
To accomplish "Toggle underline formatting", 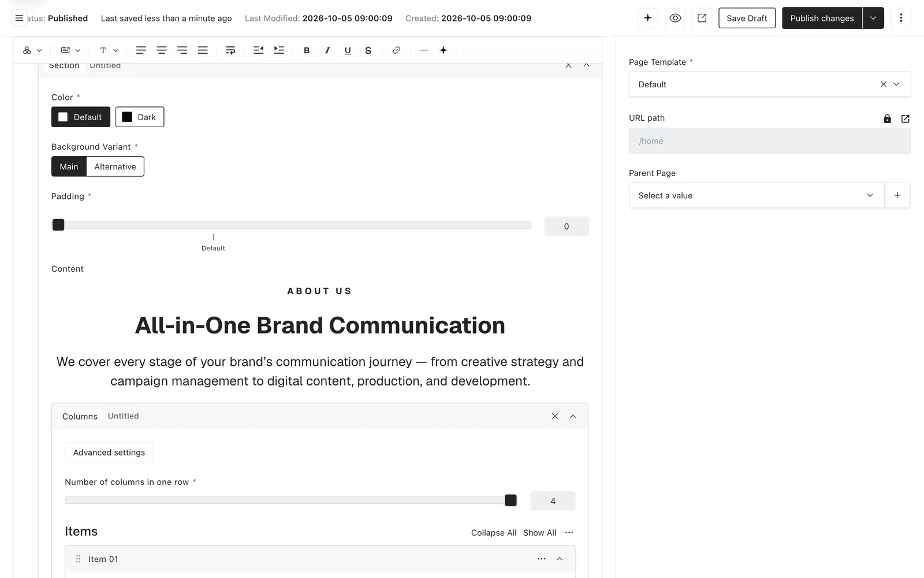I will click(348, 50).
